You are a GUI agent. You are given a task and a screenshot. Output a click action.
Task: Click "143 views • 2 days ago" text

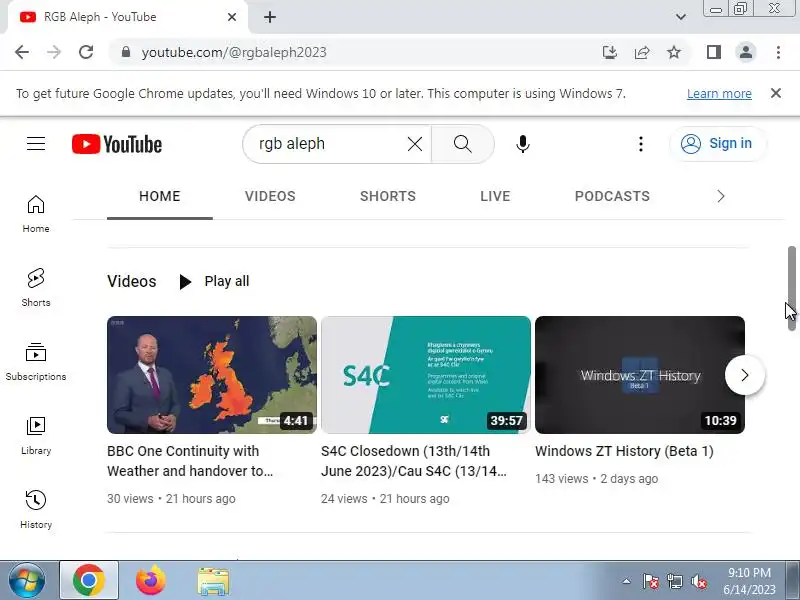coord(596,479)
